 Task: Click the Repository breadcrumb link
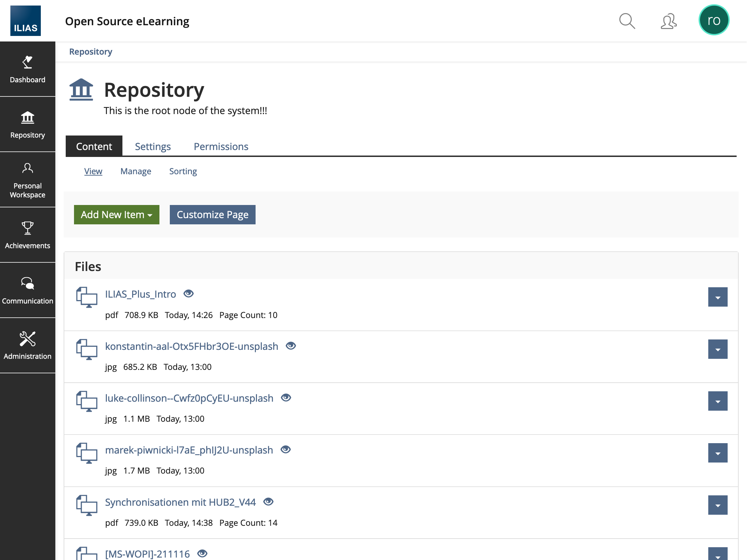[x=91, y=52]
